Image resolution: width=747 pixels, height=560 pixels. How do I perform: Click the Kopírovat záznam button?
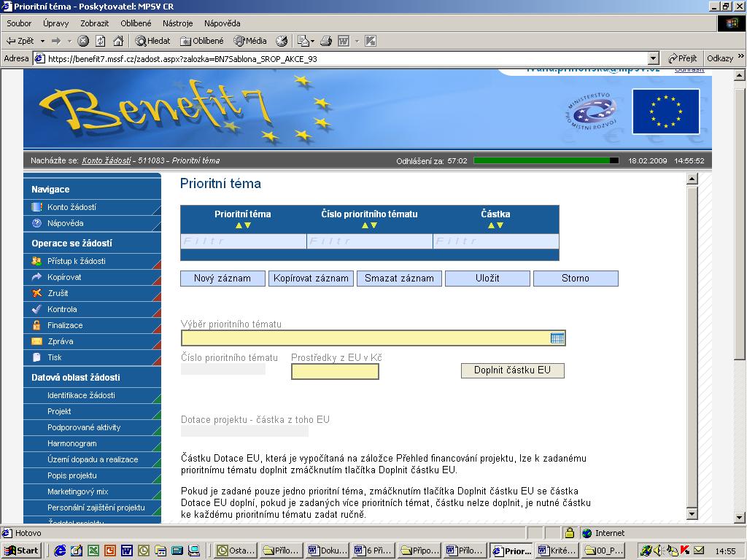coord(311,279)
